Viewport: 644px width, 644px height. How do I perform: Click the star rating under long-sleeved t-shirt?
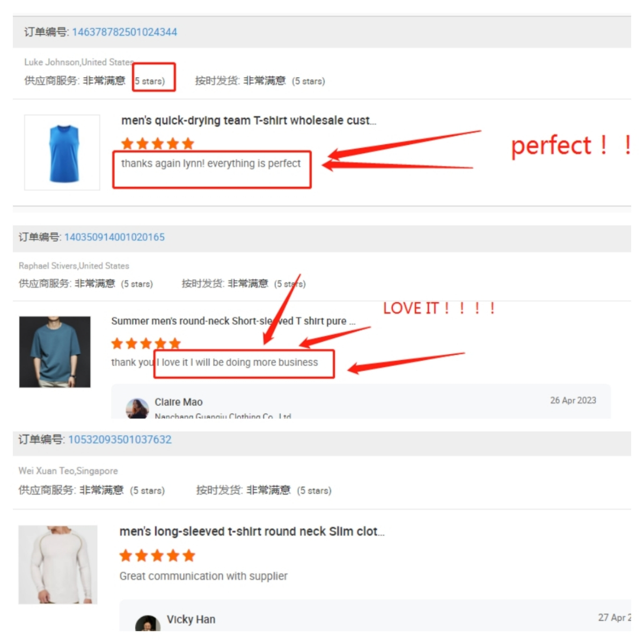pyautogui.click(x=157, y=555)
